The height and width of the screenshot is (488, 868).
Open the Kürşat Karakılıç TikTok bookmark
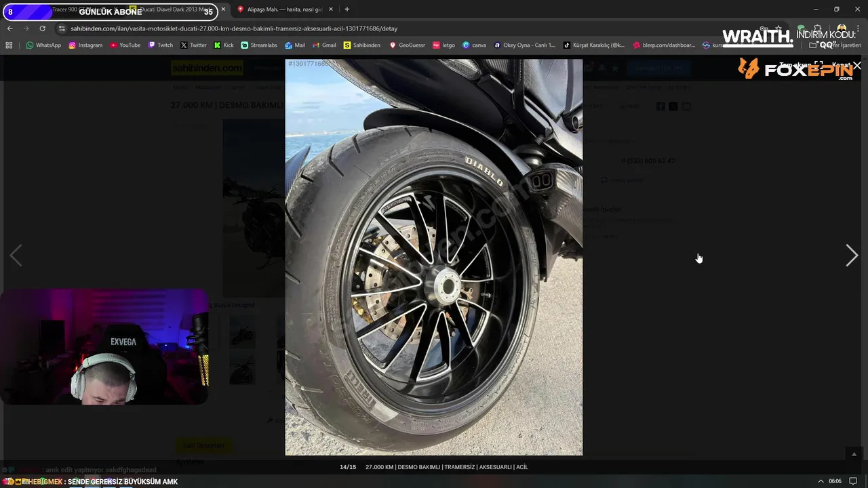point(595,45)
